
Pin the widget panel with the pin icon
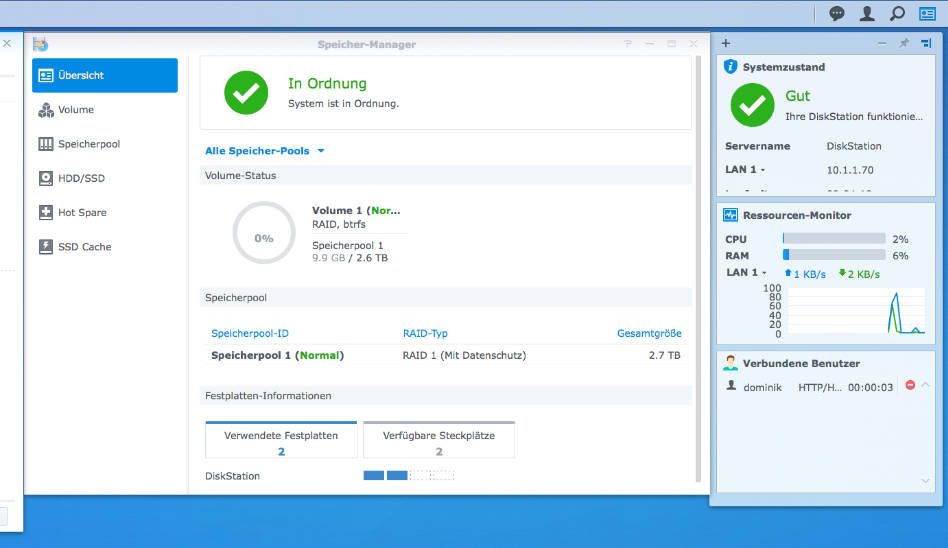[x=904, y=43]
